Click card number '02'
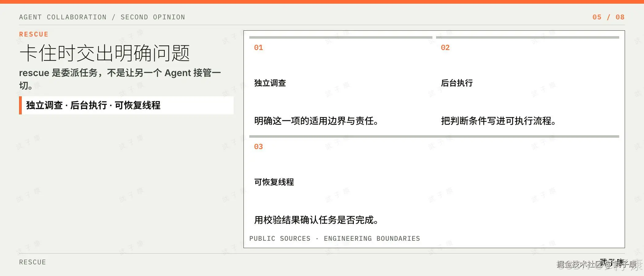This screenshot has height=276, width=644. pos(445,48)
